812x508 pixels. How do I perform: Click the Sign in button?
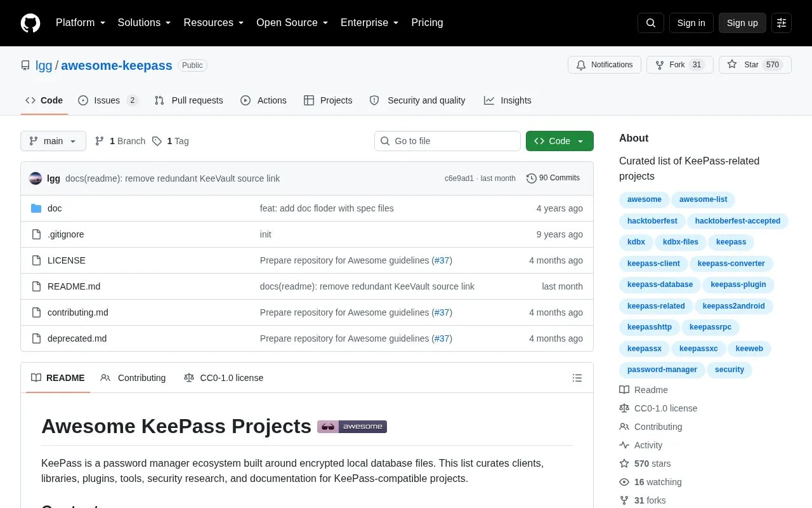click(691, 23)
